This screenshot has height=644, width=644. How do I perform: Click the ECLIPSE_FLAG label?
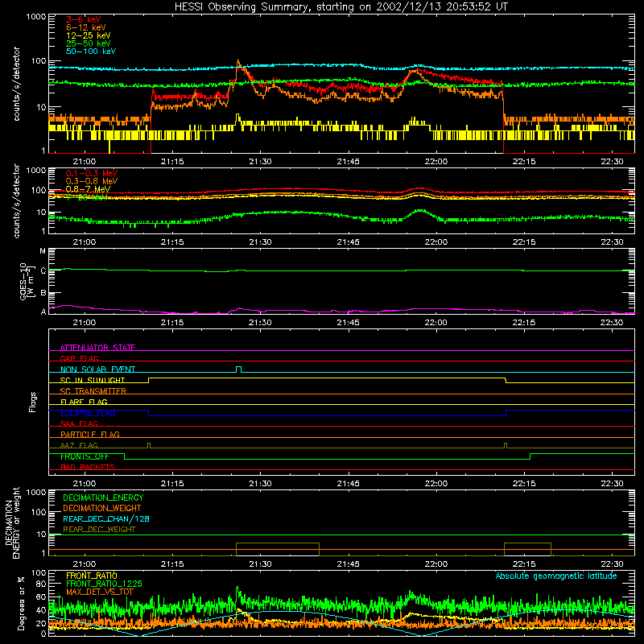88,413
